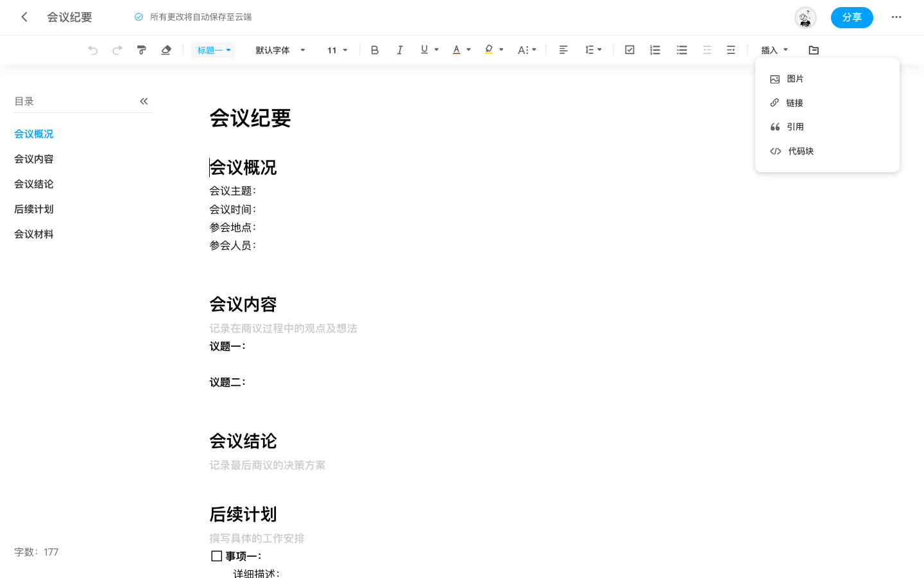Select 引用 in the insert menu
The width and height of the screenshot is (924, 578).
(795, 127)
